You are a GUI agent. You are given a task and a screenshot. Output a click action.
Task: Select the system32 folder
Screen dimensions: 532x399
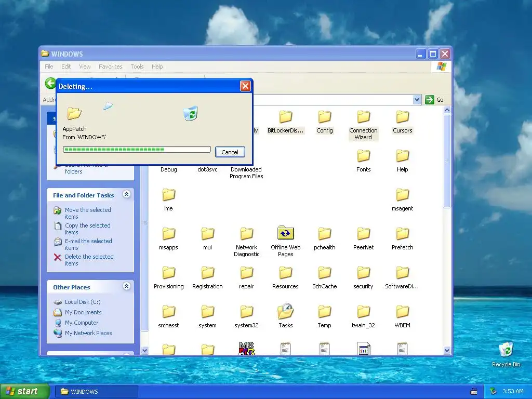(x=247, y=317)
